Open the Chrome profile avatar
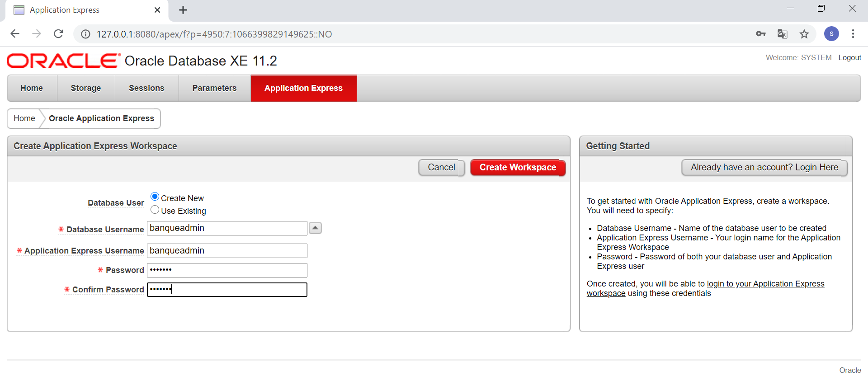868x390 pixels. [831, 34]
